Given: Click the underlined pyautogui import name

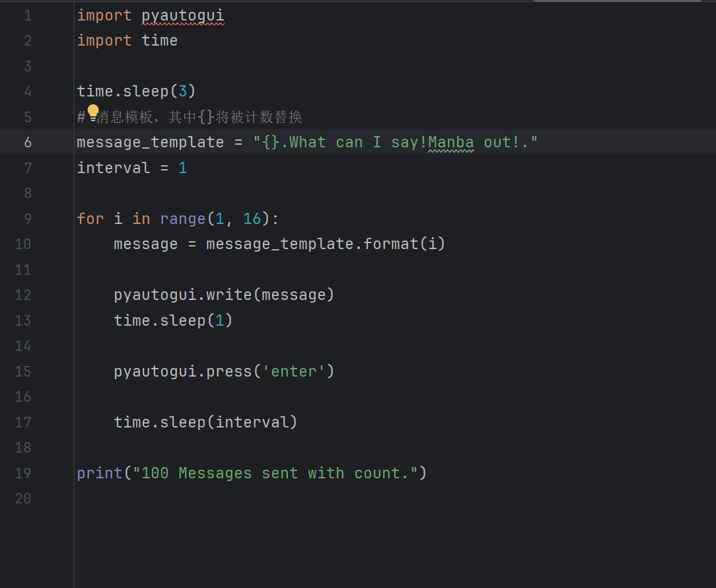Looking at the screenshot, I should (183, 15).
